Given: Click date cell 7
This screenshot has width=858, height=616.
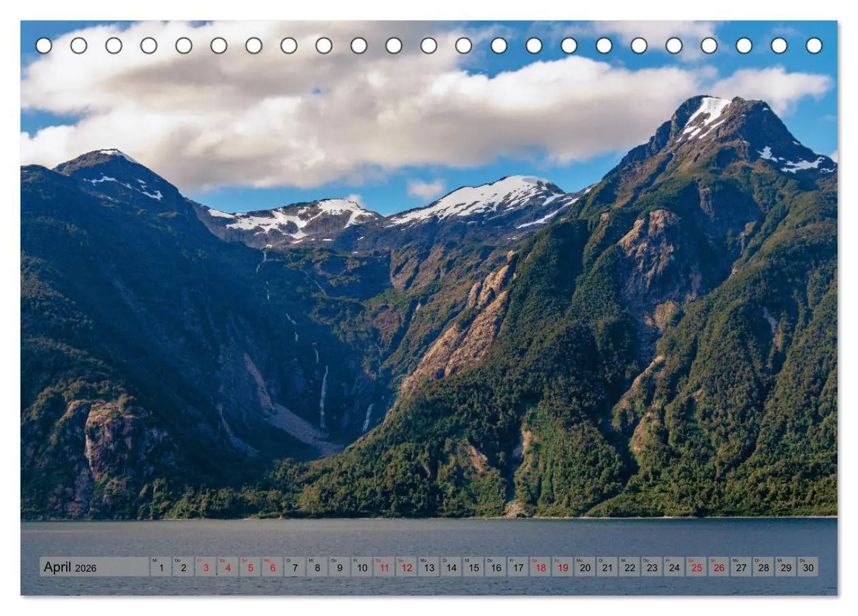Looking at the screenshot, I should (x=295, y=566).
